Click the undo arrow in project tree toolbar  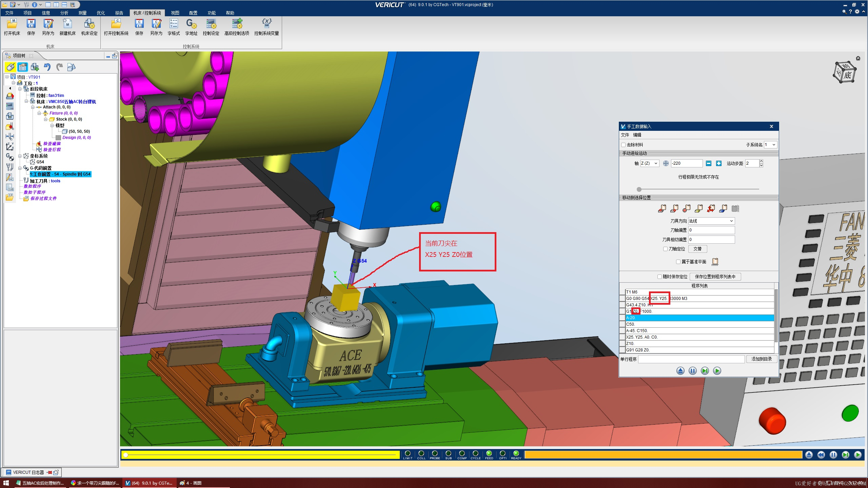[x=47, y=67]
